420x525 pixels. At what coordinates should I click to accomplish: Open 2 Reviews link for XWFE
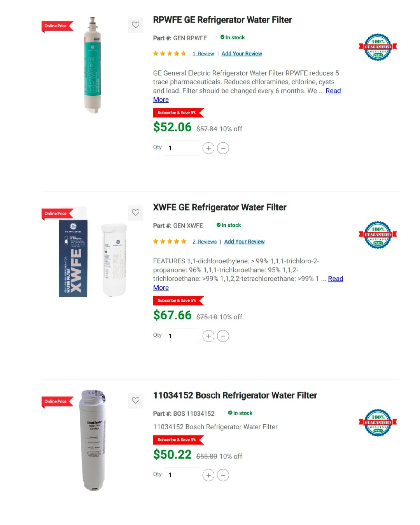[x=205, y=241]
